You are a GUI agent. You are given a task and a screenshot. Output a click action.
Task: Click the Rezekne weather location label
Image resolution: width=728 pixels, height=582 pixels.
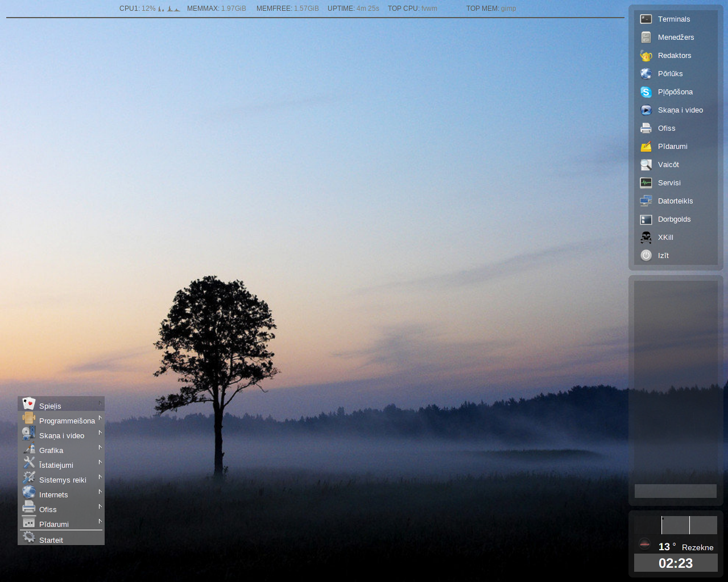click(x=698, y=547)
